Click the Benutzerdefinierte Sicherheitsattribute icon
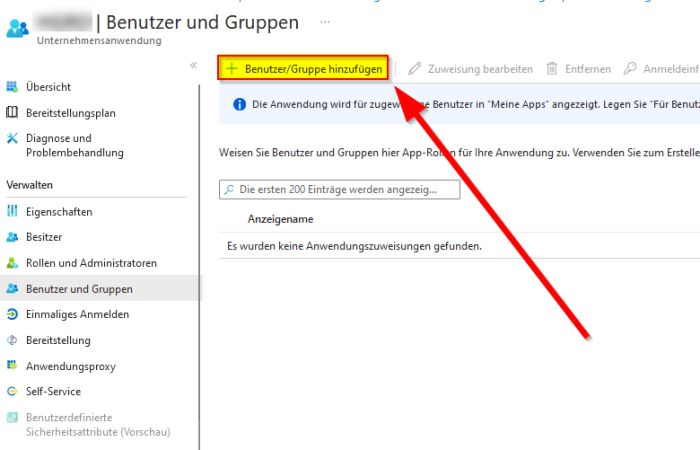This screenshot has width=700, height=450. pyautogui.click(x=12, y=417)
